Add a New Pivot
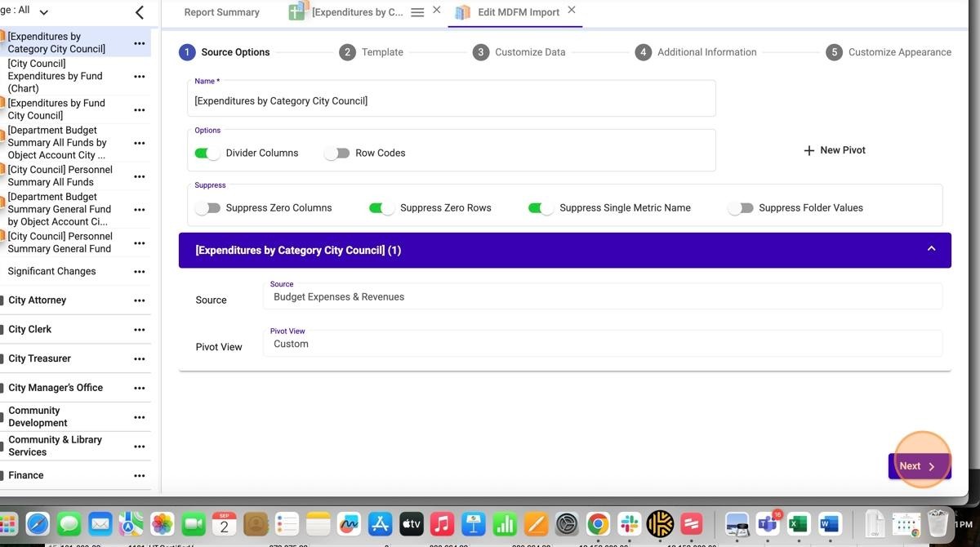Image resolution: width=980 pixels, height=547 pixels. (x=835, y=150)
